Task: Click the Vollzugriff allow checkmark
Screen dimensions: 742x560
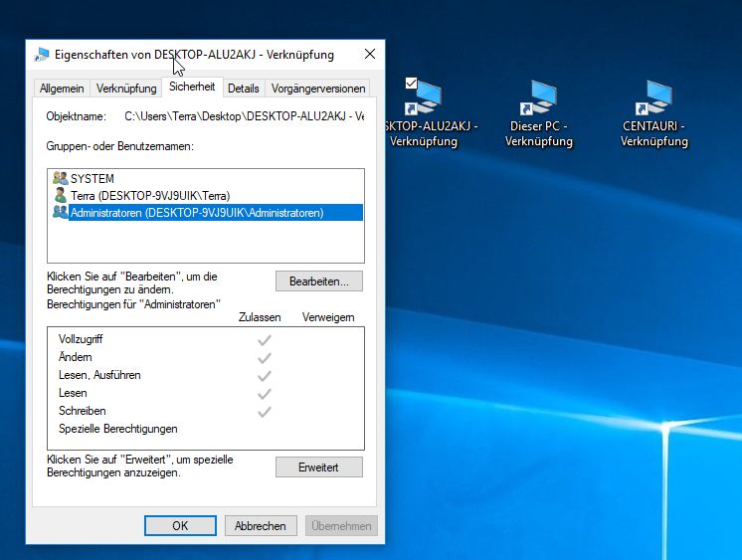Action: 264,340
